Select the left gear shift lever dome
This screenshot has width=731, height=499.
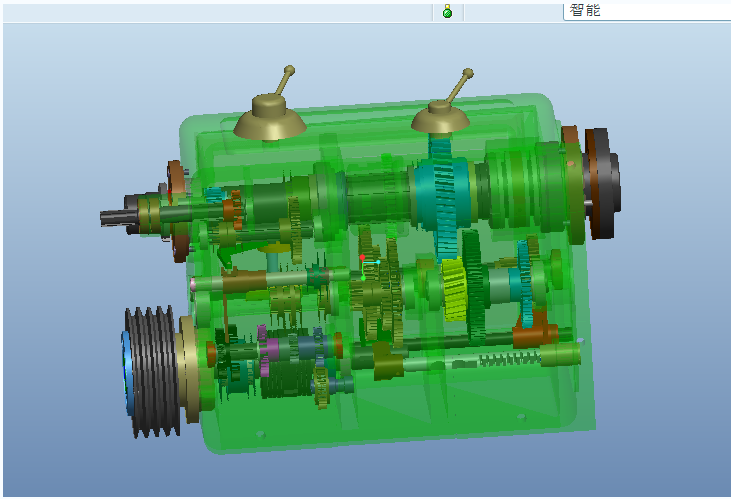269,116
